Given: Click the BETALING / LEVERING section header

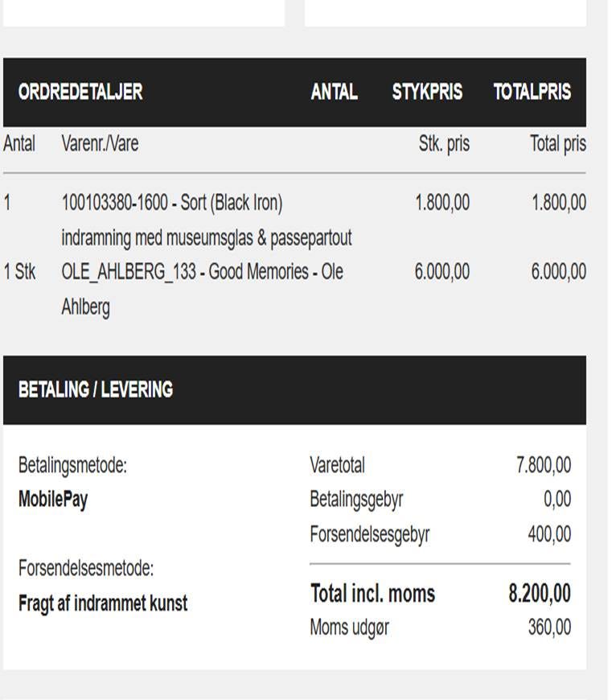Looking at the screenshot, I should point(96,389).
